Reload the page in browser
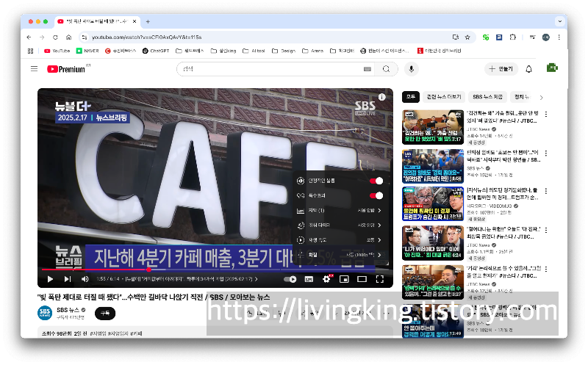The image size is (588, 365). (x=55, y=37)
